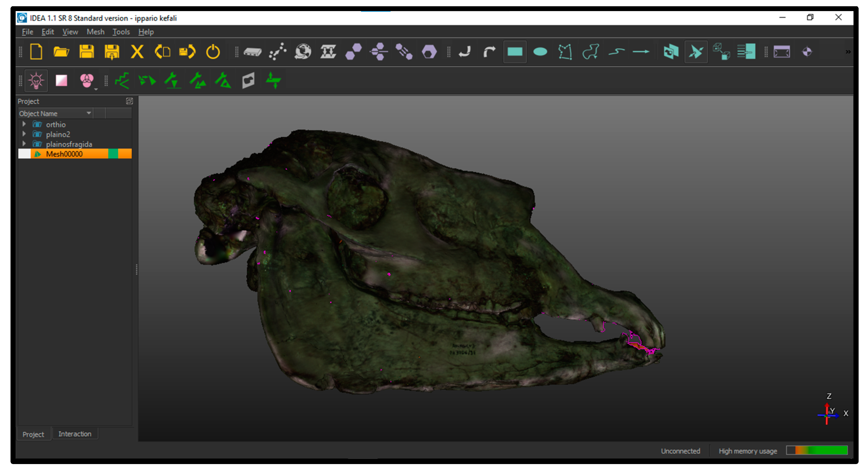Pick the freehand lasso selection tool

click(590, 52)
